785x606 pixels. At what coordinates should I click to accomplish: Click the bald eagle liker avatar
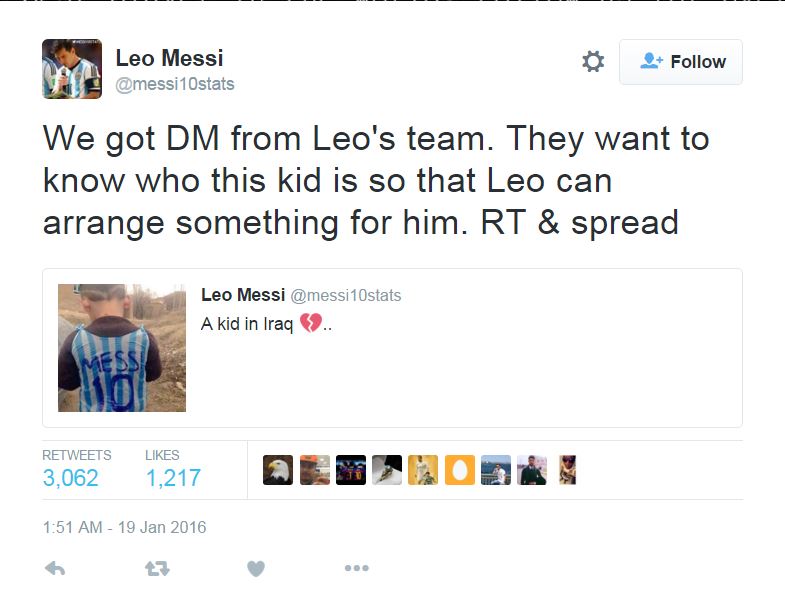278,470
